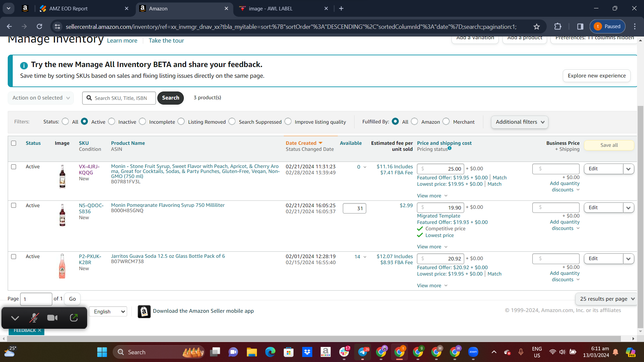Screen dimensions: 644x362
Task: Open the English language selector
Action: (x=108, y=311)
